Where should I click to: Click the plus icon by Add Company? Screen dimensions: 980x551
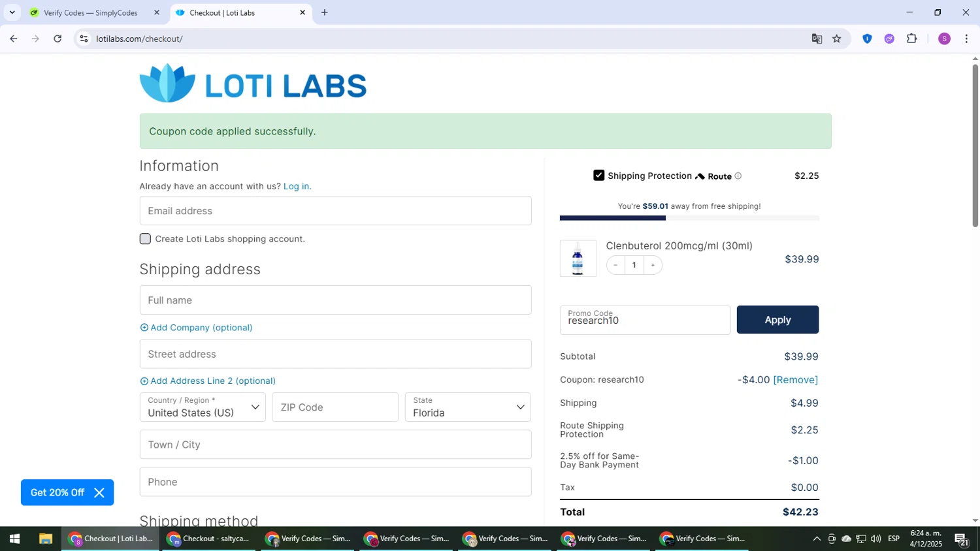144,328
